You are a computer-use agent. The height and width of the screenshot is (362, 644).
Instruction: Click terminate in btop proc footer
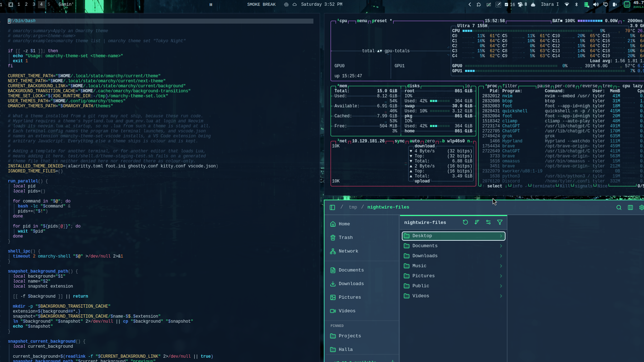(x=543, y=186)
